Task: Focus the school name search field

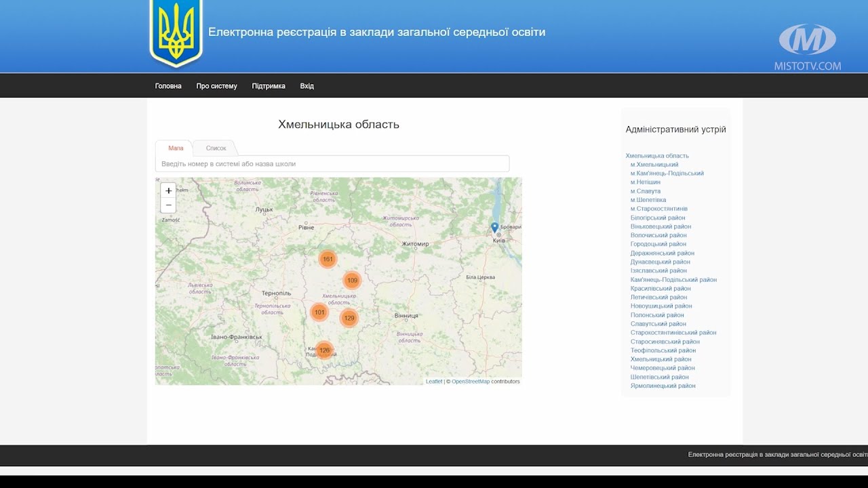Action: 332,164
